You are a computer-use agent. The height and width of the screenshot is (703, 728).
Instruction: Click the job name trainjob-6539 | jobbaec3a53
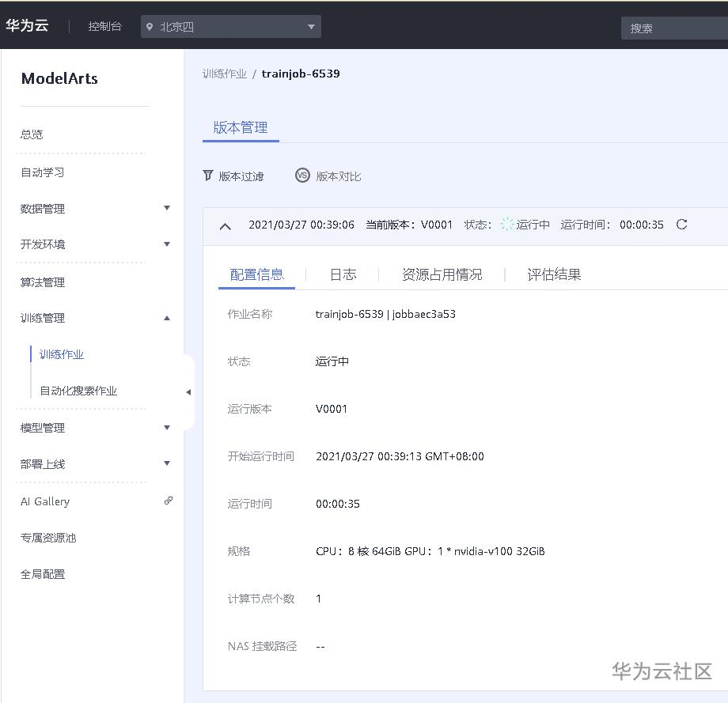385,314
